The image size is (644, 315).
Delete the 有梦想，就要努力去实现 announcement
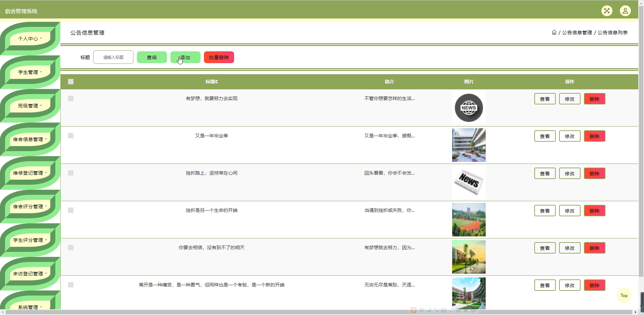tap(595, 99)
